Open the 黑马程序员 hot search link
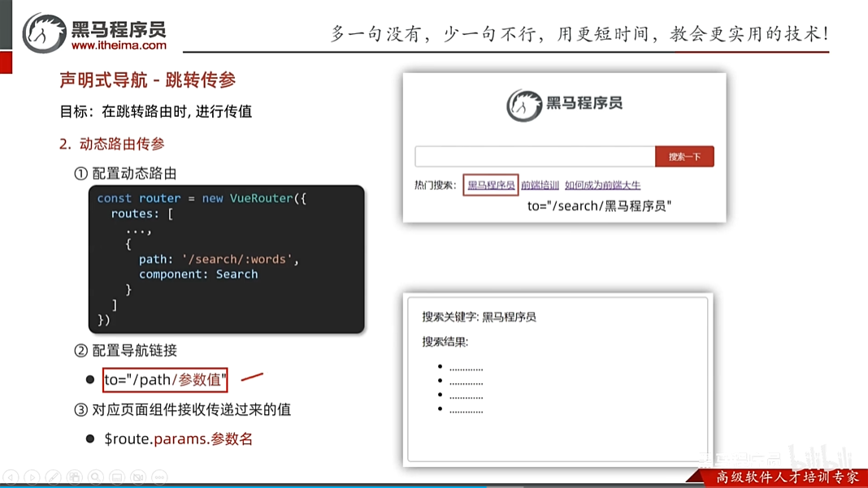The height and width of the screenshot is (488, 868). pos(490,185)
